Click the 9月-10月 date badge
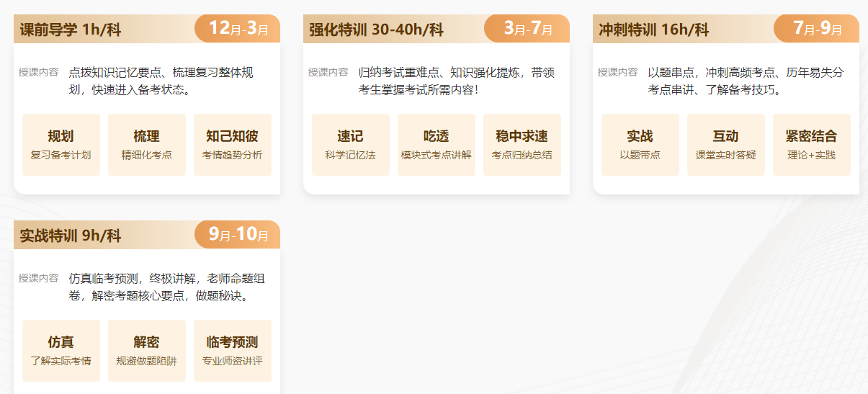The height and width of the screenshot is (394, 868). click(x=238, y=235)
